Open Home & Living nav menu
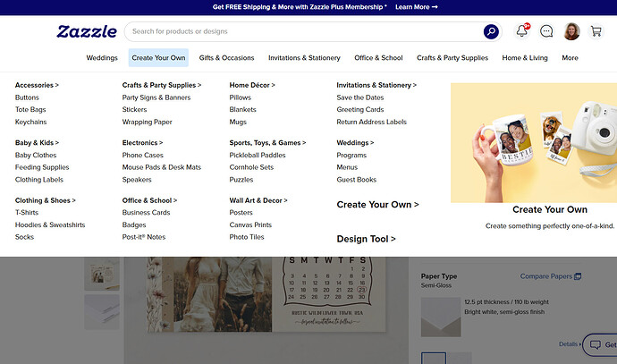 525,58
